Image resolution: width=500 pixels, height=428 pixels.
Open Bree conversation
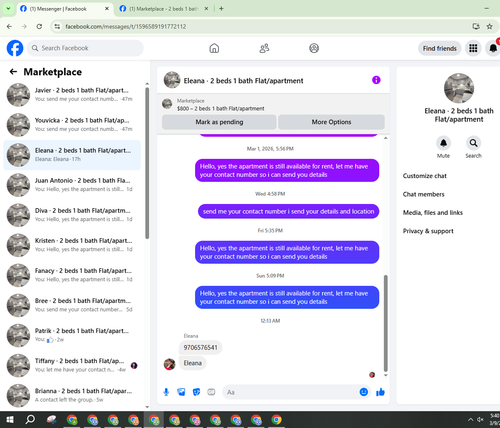[x=72, y=305]
